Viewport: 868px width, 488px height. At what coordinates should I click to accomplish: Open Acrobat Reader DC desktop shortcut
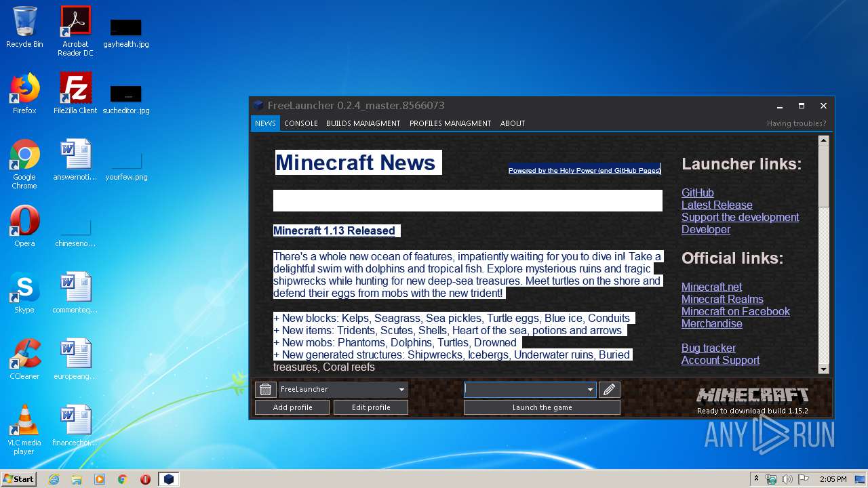75,31
